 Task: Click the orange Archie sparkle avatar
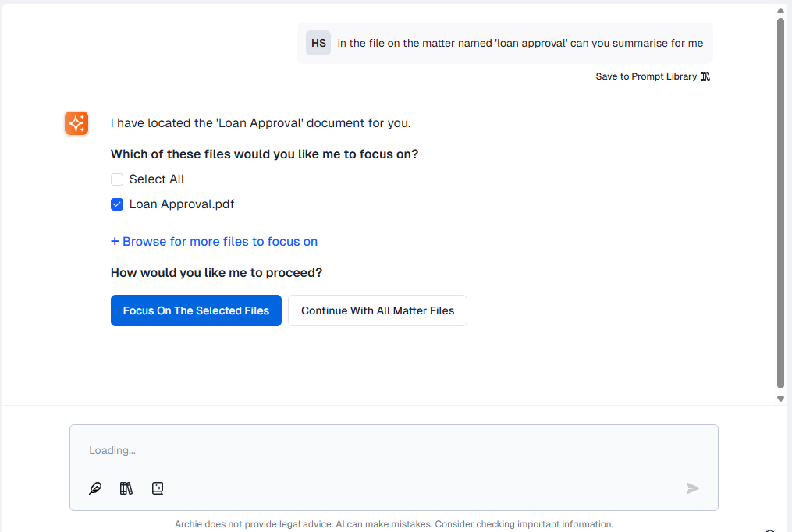click(x=76, y=123)
